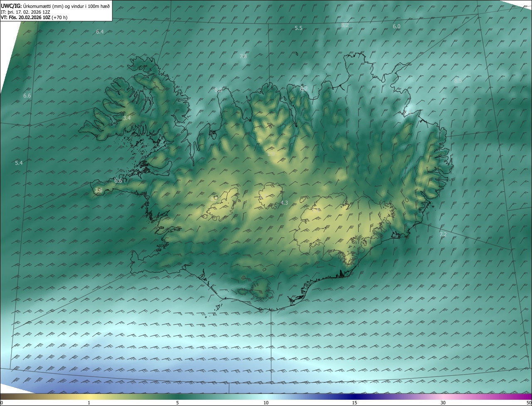This screenshot has height=406, width=532.
Task: Click the 7.2 value off the southeast coast
Action: pos(443,235)
